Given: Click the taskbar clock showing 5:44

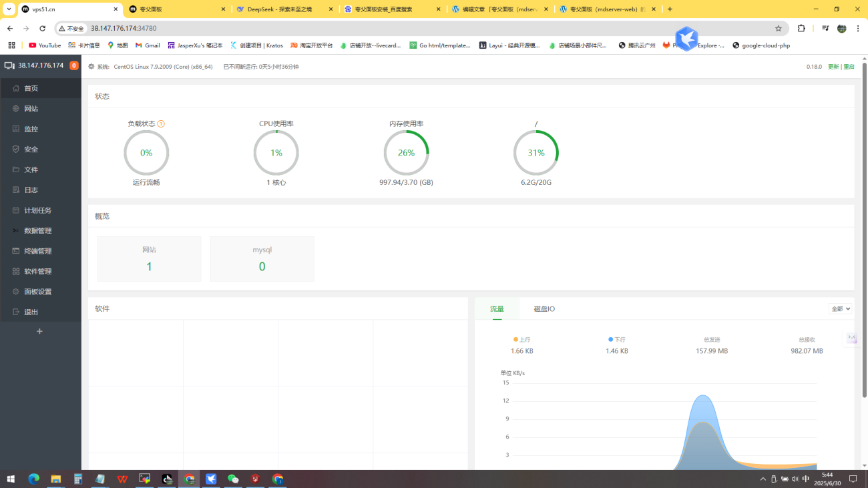Looking at the screenshot, I should tap(827, 479).
